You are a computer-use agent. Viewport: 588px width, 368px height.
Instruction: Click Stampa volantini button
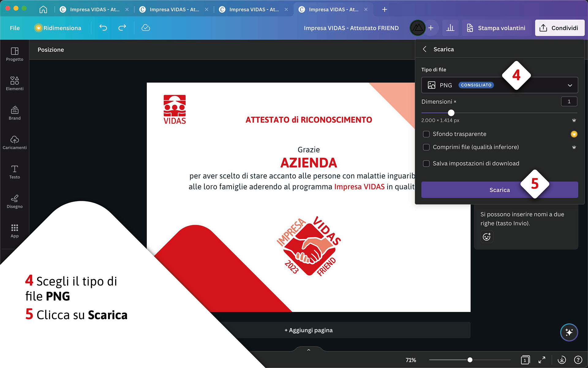point(496,28)
